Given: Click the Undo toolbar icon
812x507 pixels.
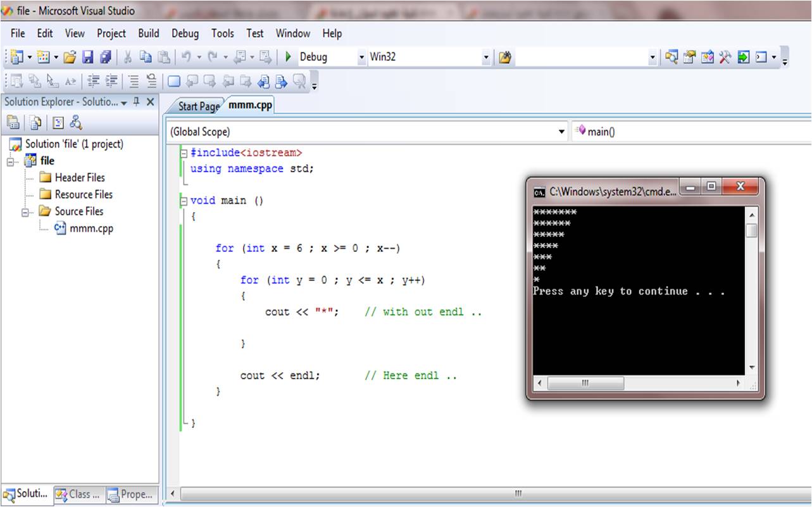Looking at the screenshot, I should 186,57.
